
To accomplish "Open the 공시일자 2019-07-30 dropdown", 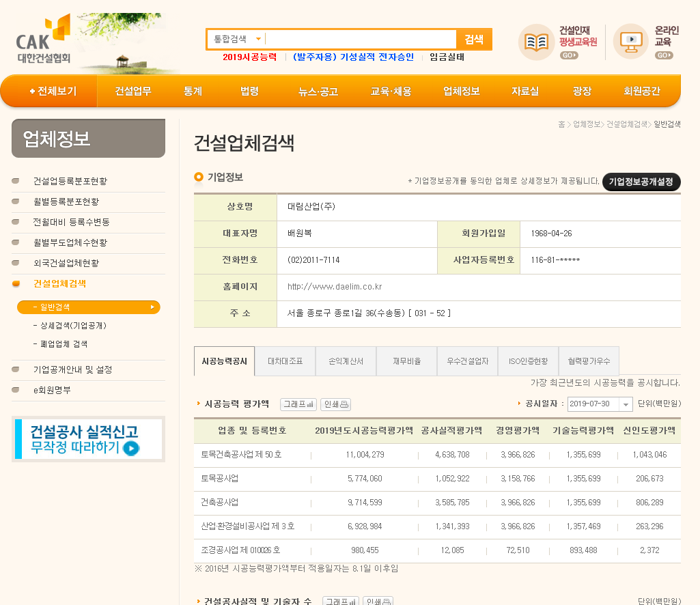I will 600,404.
